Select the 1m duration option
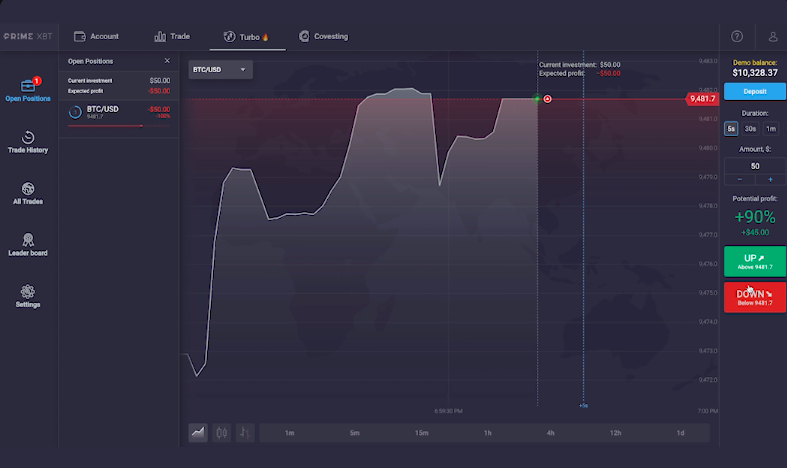Viewport: 787px width, 468px height. click(x=771, y=129)
